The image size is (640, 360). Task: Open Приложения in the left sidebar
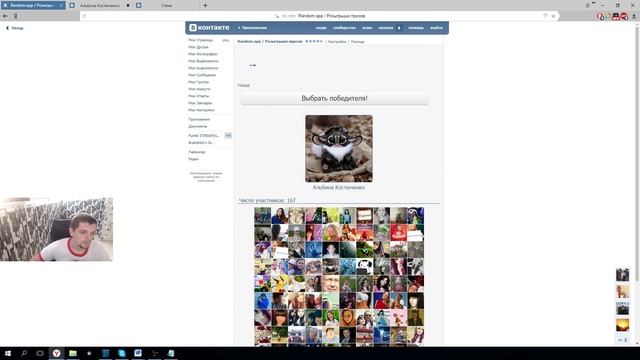pyautogui.click(x=199, y=119)
